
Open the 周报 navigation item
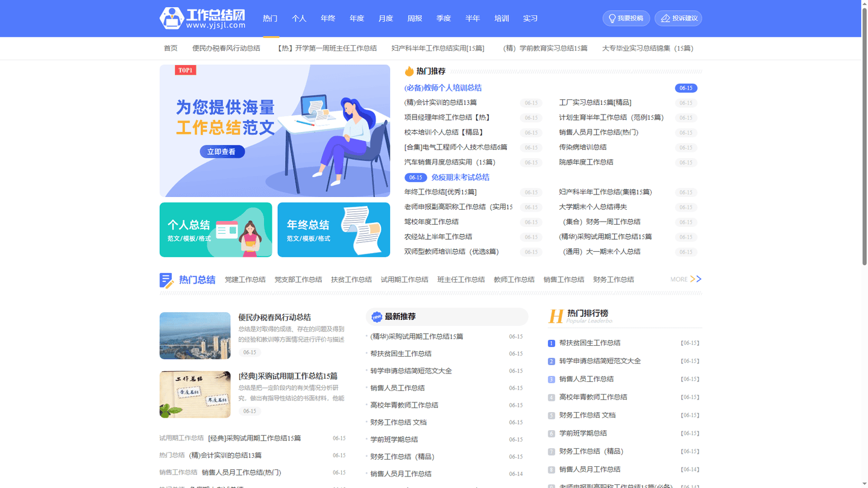pyautogui.click(x=415, y=18)
